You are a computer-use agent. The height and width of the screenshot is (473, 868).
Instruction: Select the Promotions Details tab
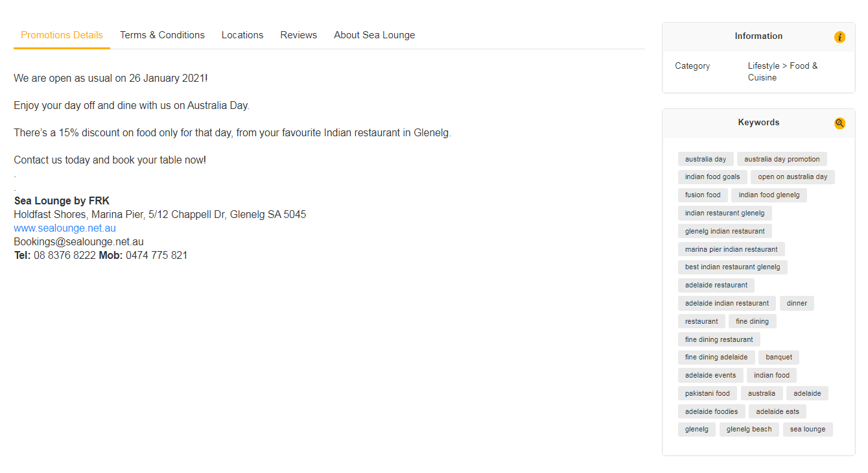point(62,35)
